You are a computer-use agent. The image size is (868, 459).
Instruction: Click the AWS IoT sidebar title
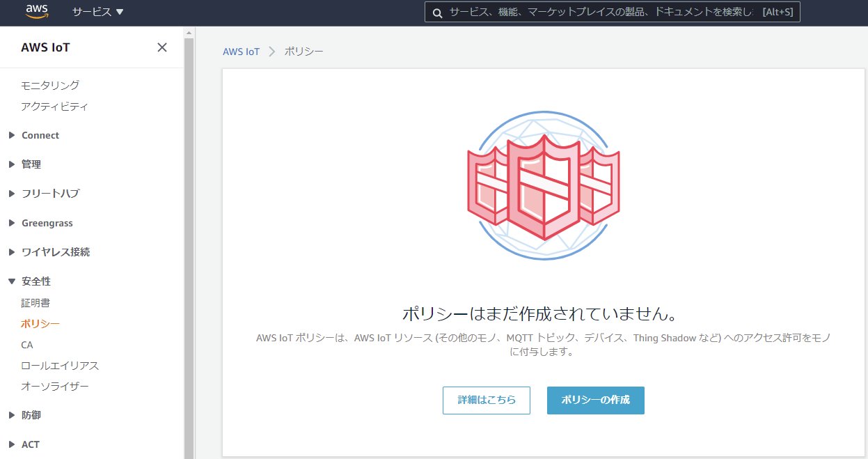click(46, 47)
